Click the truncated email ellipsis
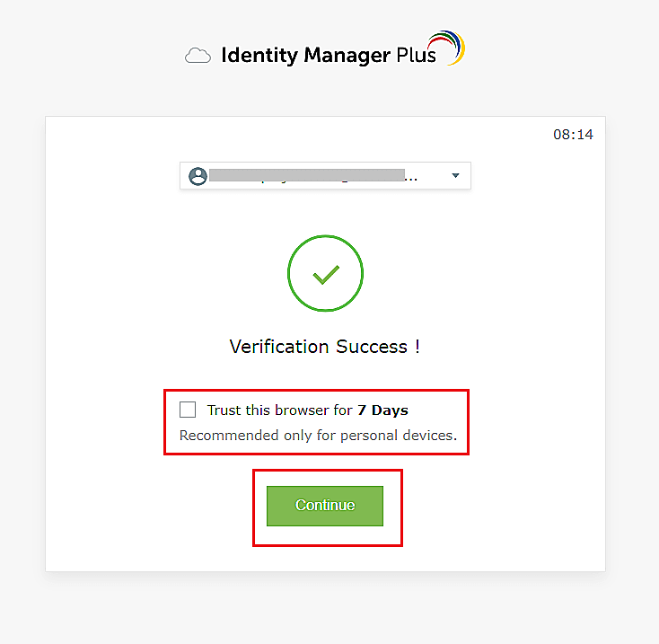 pyautogui.click(x=411, y=179)
